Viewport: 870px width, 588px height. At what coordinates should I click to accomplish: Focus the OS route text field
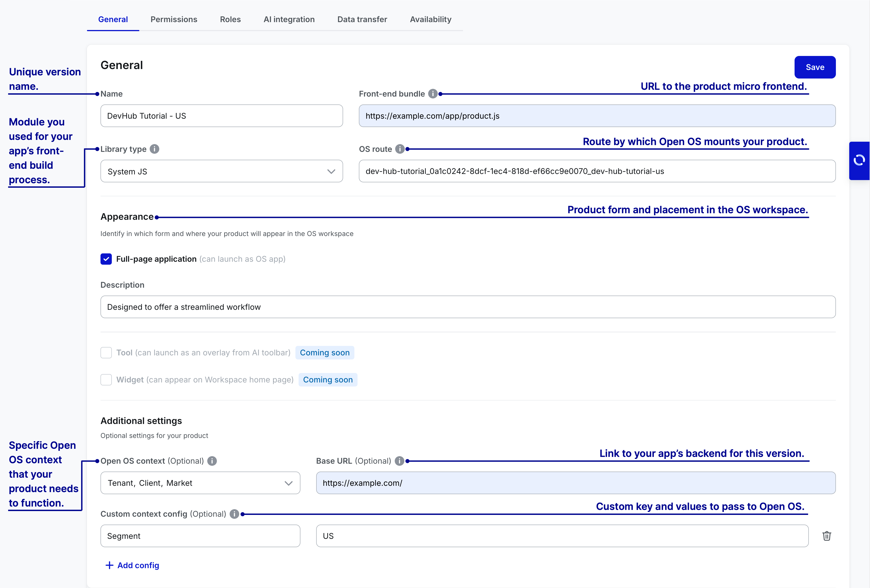pyautogui.click(x=597, y=171)
